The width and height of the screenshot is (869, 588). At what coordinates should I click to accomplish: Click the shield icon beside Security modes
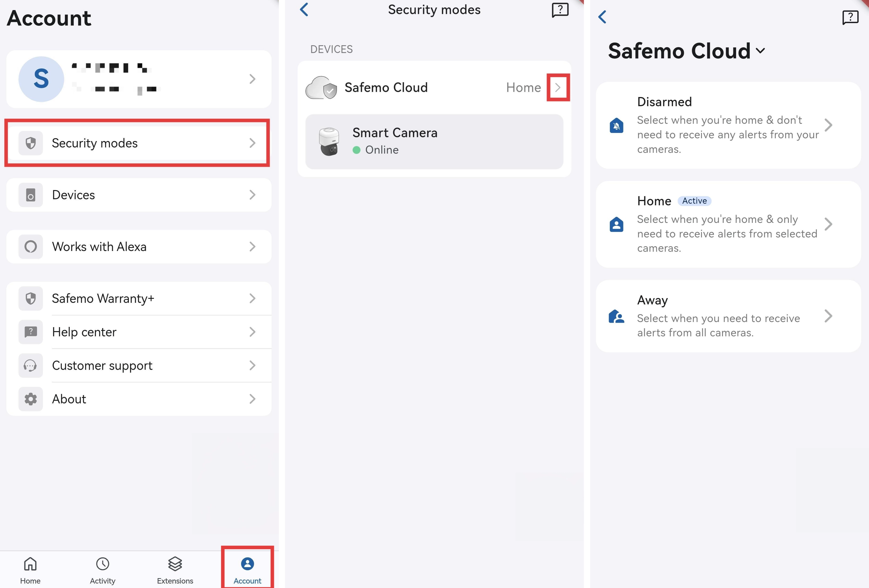coord(31,143)
